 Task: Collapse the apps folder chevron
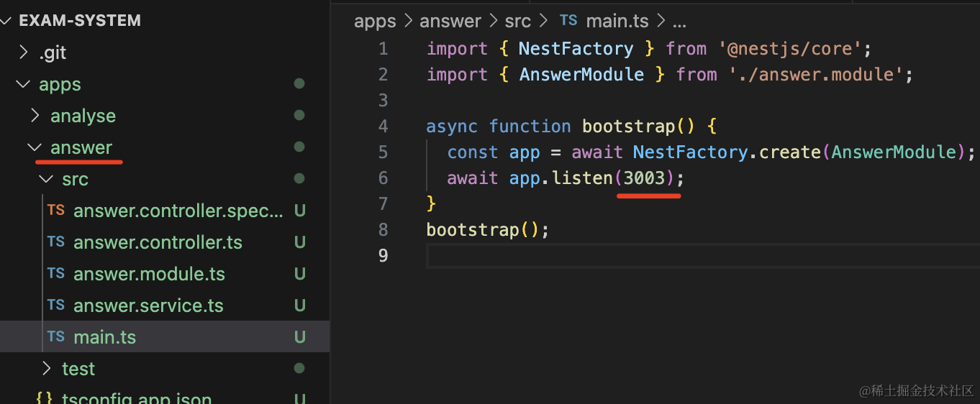22,84
